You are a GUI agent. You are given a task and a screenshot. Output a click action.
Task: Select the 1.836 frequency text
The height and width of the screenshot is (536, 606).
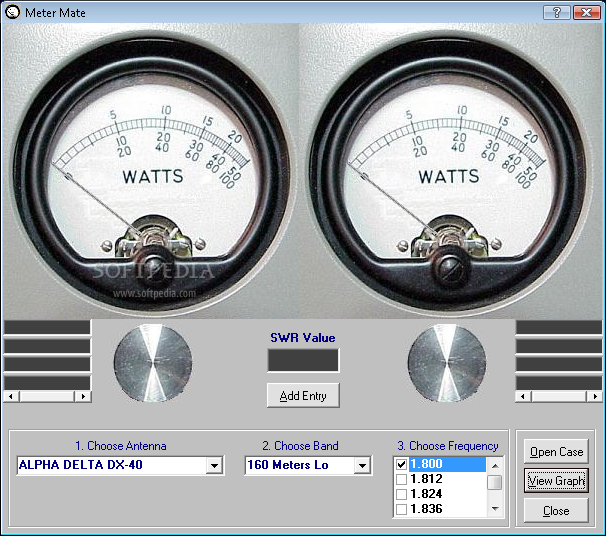(x=426, y=509)
